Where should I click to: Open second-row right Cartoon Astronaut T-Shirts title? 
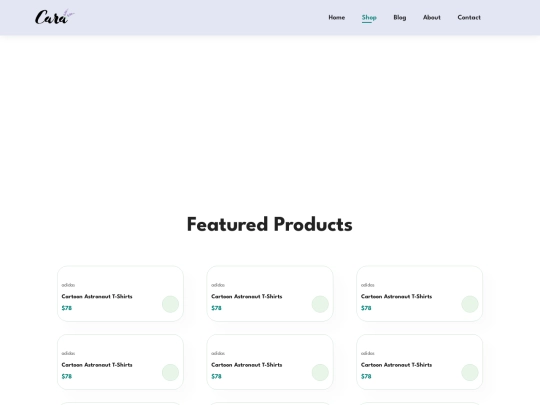(396, 365)
